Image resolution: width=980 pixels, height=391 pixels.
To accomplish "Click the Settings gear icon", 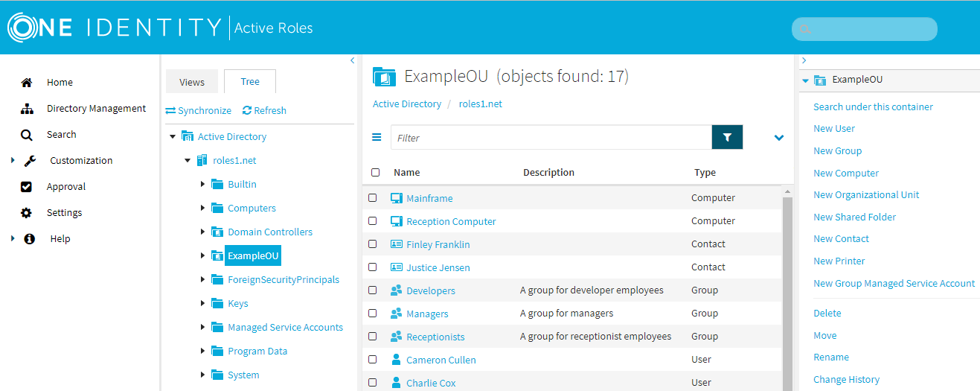I will coord(27,213).
